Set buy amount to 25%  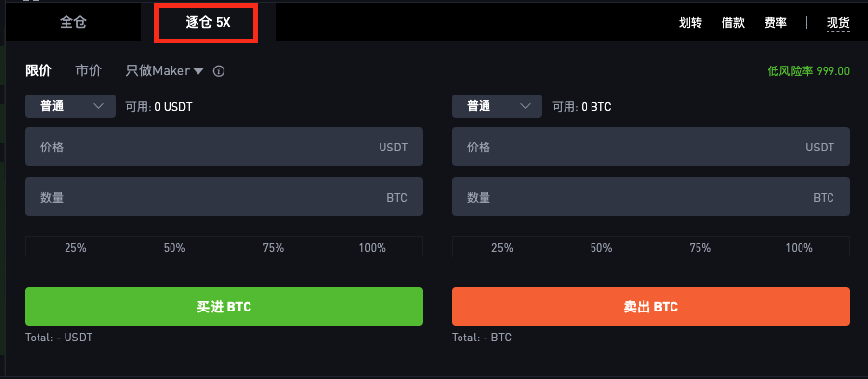pos(75,247)
